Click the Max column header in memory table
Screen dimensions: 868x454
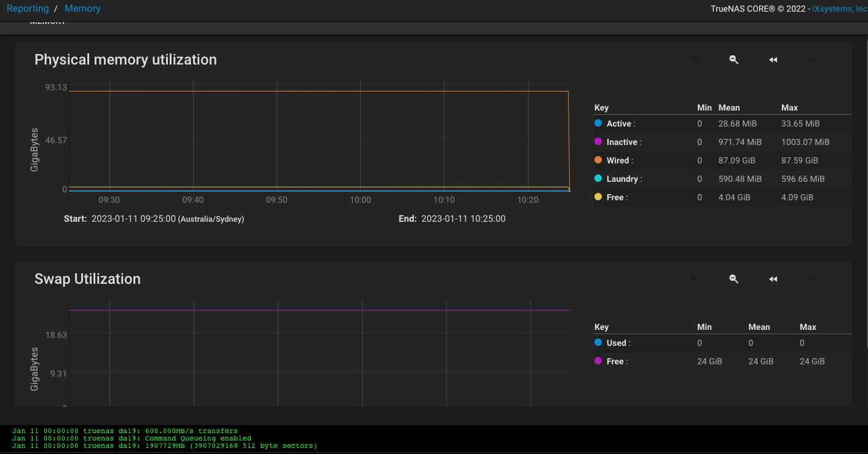[x=789, y=108]
